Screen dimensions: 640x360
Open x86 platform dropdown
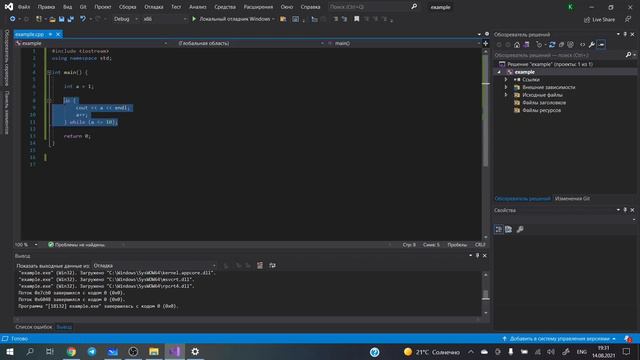164,19
